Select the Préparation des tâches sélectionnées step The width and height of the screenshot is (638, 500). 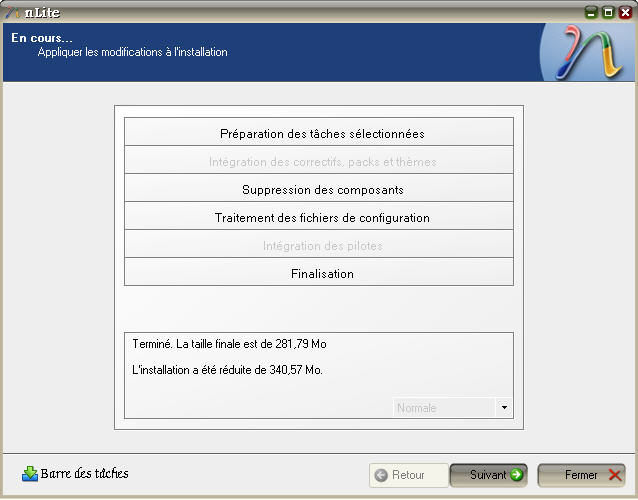pos(319,132)
